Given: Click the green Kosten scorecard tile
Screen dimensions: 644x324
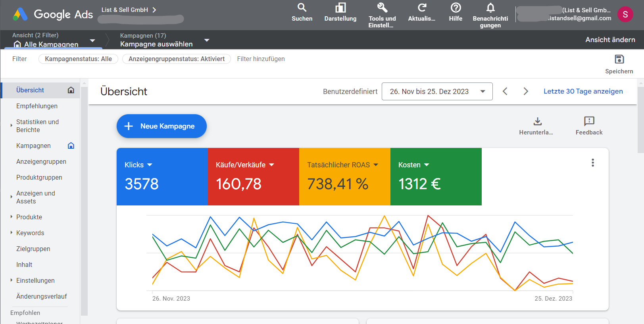Looking at the screenshot, I should tap(436, 176).
